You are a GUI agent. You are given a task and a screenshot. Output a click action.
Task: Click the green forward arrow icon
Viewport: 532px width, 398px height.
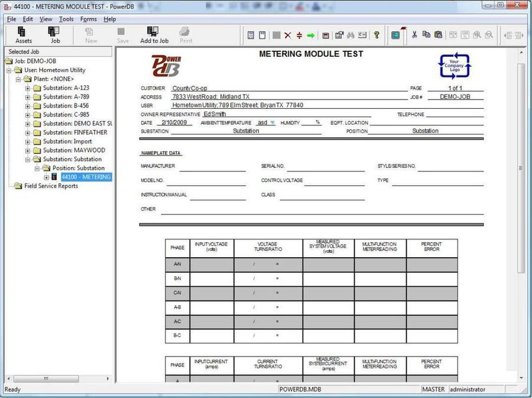click(x=310, y=35)
